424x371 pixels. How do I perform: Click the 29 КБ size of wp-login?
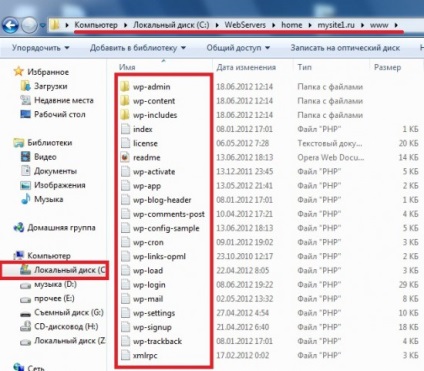[x=408, y=285]
